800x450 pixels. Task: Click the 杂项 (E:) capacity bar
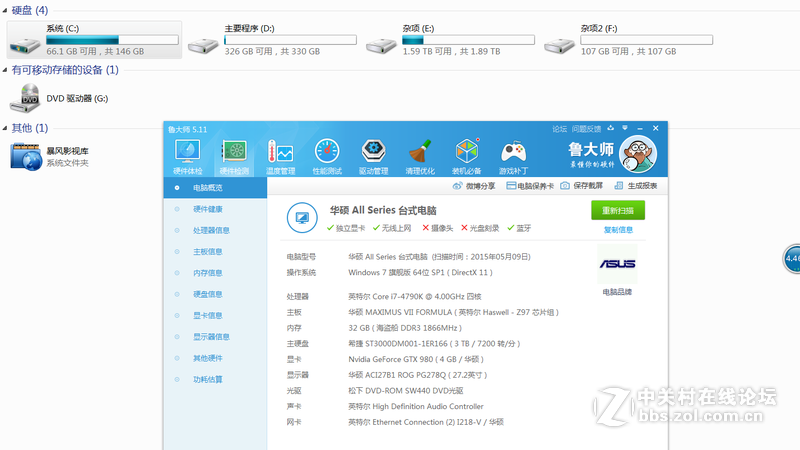pyautogui.click(x=468, y=40)
